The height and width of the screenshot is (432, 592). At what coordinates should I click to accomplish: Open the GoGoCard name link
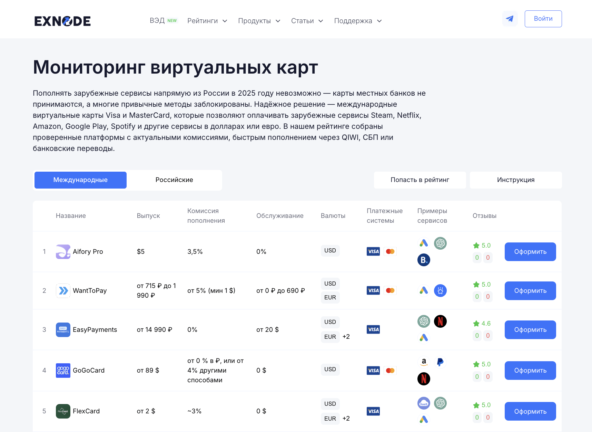pyautogui.click(x=89, y=370)
